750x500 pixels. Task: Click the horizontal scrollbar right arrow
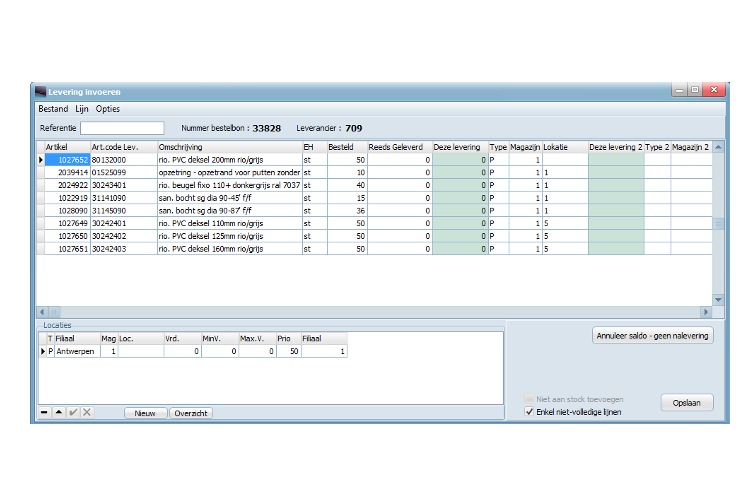tap(706, 312)
